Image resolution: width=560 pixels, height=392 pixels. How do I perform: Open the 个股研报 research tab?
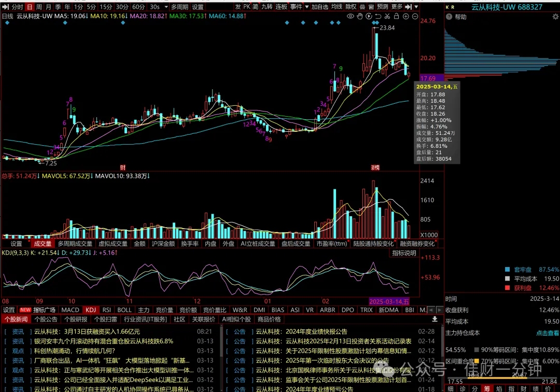[76, 319]
